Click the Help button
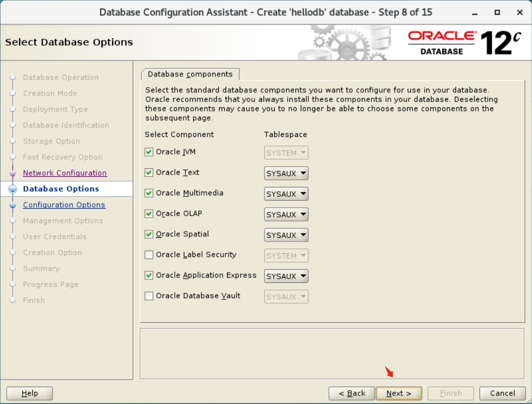The height and width of the screenshot is (404, 532). pos(30,393)
